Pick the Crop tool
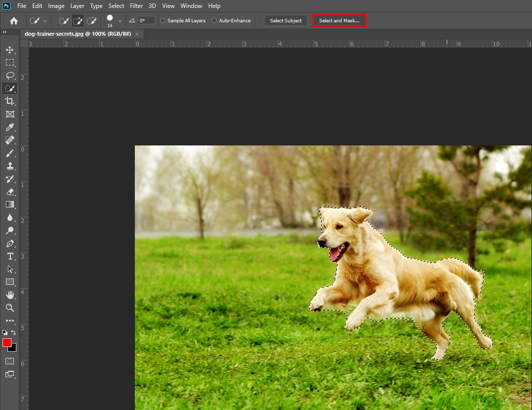The height and width of the screenshot is (410, 532). (x=9, y=101)
